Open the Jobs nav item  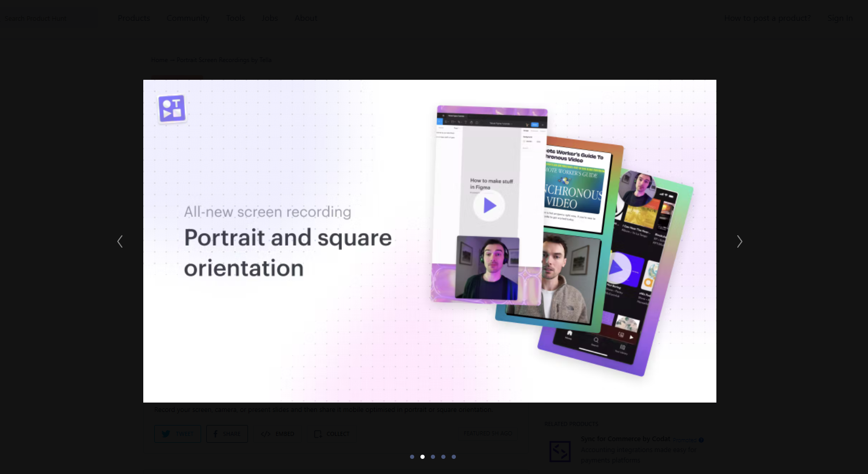pyautogui.click(x=269, y=18)
